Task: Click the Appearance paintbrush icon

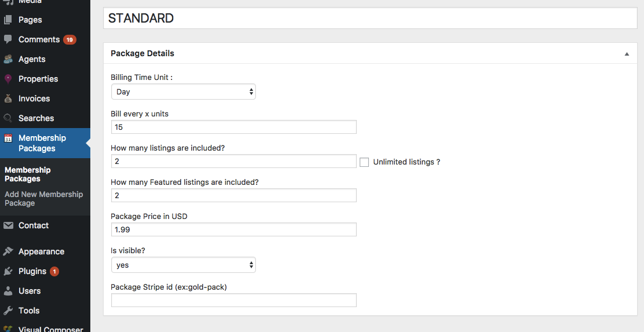Action: 8,251
